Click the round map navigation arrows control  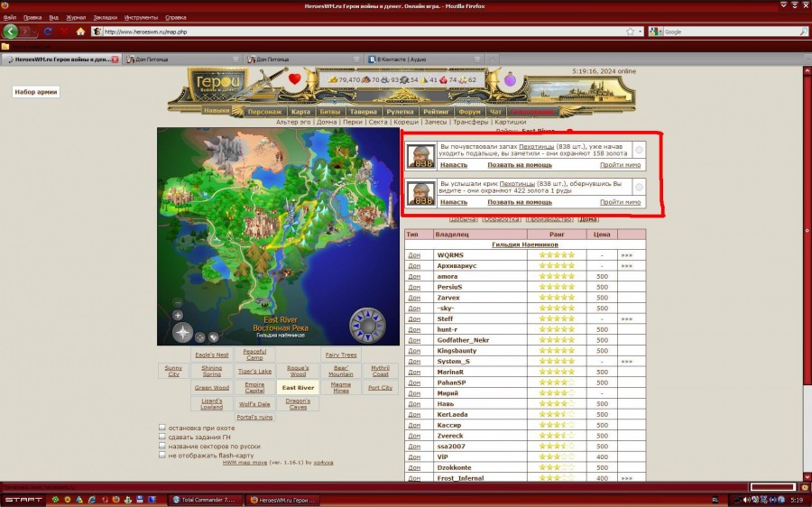(367, 326)
